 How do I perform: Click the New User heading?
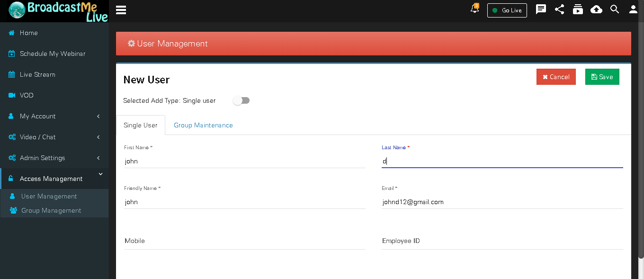click(146, 80)
